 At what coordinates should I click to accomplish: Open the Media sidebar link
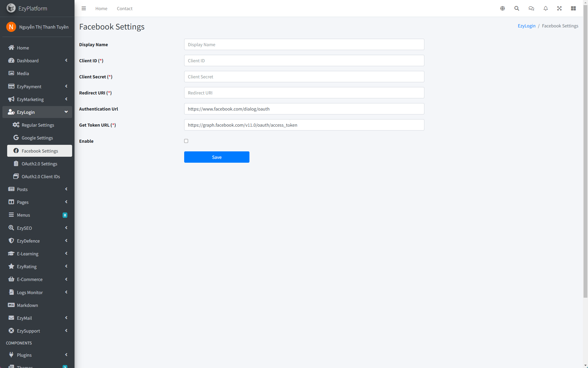(x=37, y=73)
